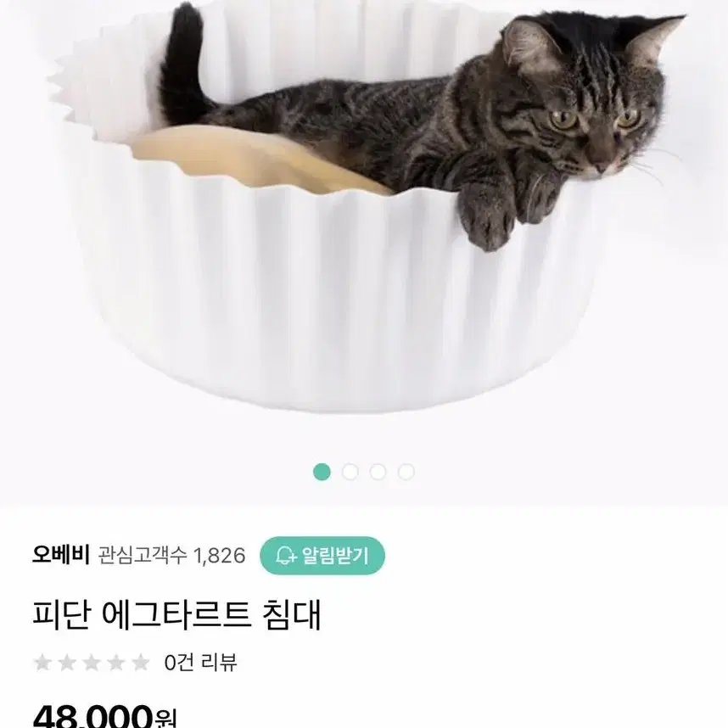Tap the bell icon in the 알림받기 button
Viewport: 728px width, 728px height.
coord(286,555)
